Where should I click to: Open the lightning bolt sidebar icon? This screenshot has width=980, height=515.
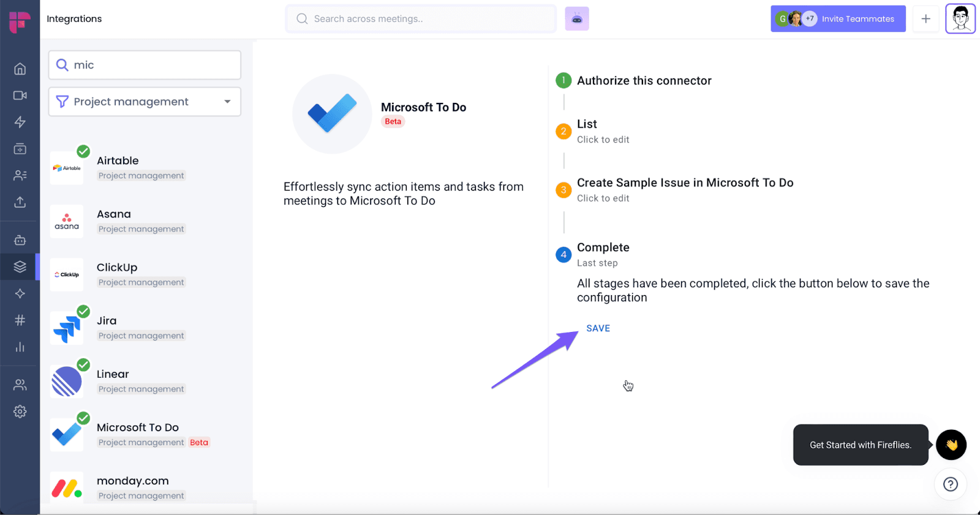click(20, 122)
